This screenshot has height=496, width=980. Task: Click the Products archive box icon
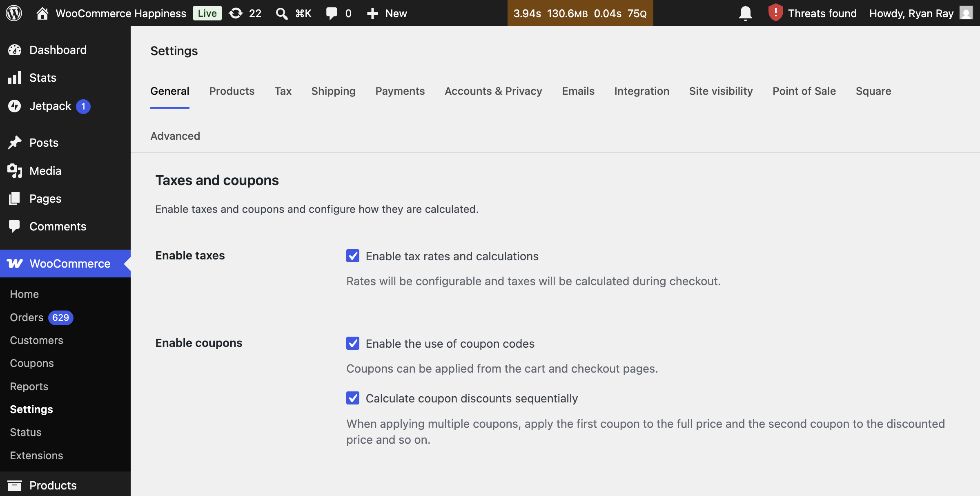pos(15,485)
